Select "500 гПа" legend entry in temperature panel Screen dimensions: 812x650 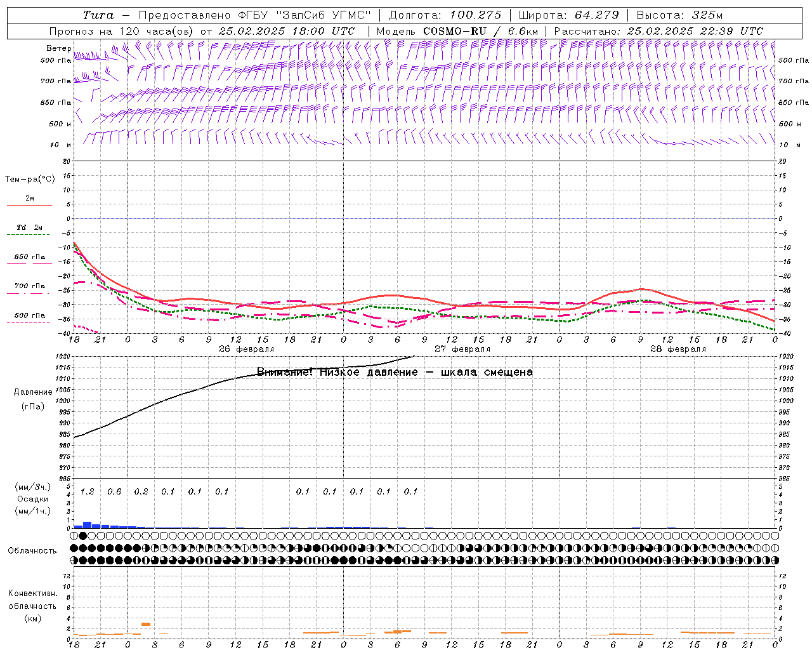(30, 315)
